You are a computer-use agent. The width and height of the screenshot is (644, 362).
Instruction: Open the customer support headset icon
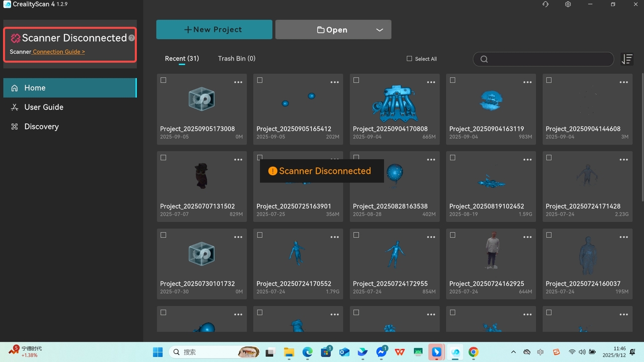tap(545, 5)
